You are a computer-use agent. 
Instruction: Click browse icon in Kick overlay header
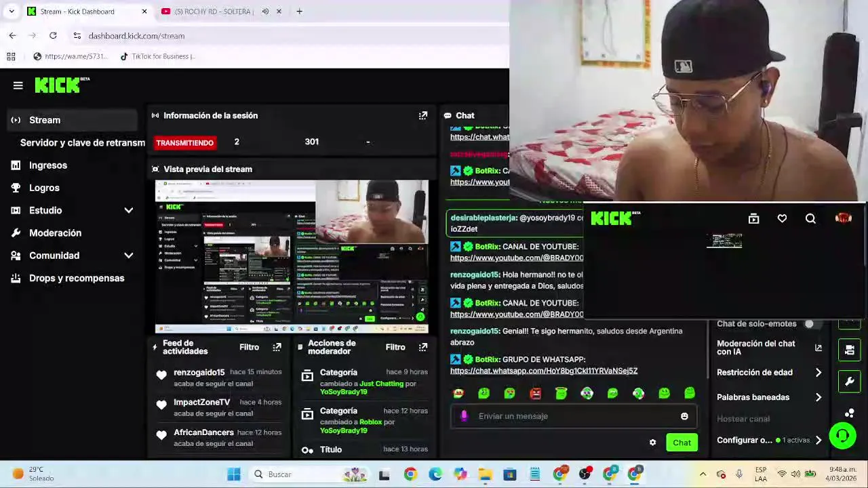pos(753,218)
